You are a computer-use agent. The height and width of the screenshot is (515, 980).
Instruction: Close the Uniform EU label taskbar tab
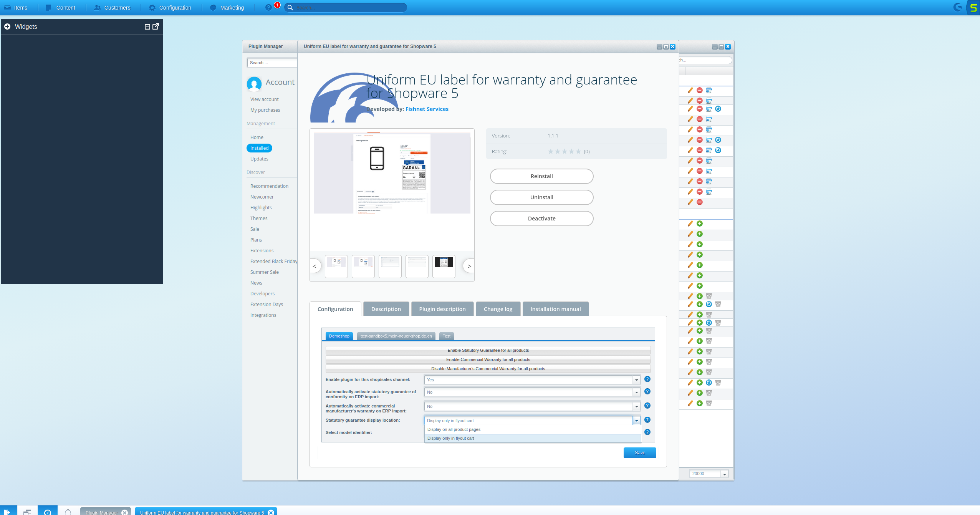[271, 512]
